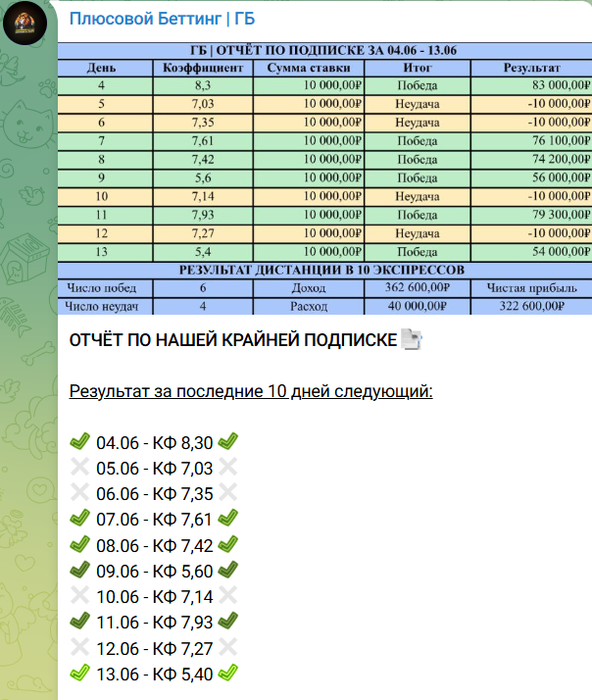Screen dimensions: 592x700
Task: Click the Итог column header
Action: [x=418, y=68]
